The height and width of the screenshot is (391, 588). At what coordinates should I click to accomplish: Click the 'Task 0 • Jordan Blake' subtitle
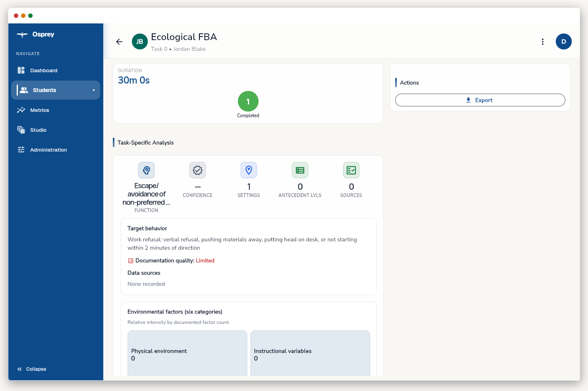click(178, 49)
